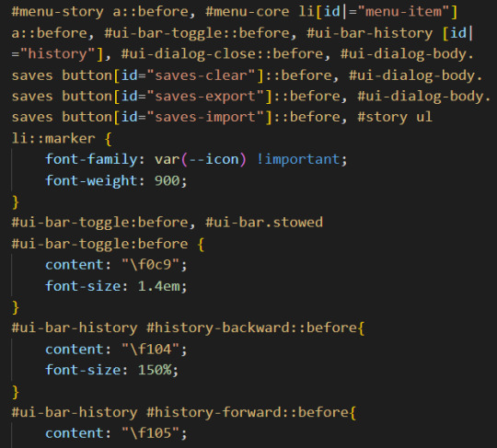Click the "#menu-story" selector text
Screen dimensions: 497x448
(57, 12)
